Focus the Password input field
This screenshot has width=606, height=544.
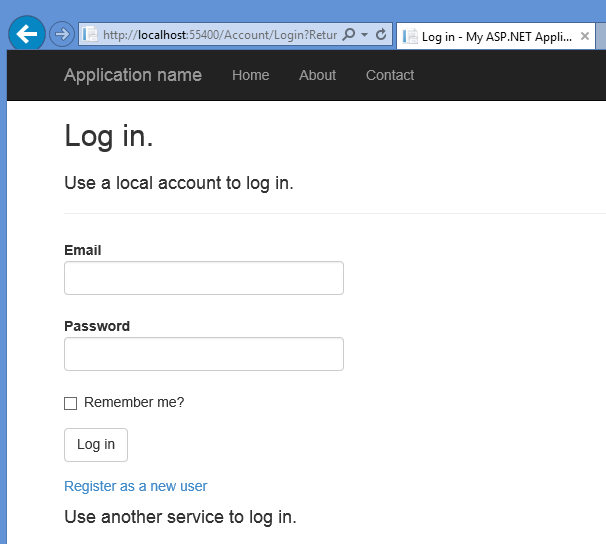204,354
